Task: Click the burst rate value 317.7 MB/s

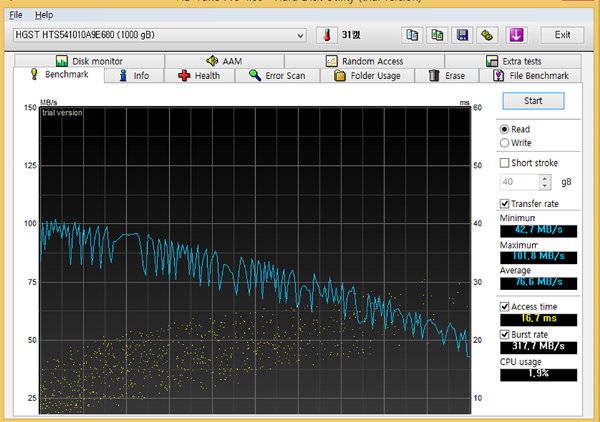Action: click(x=538, y=347)
